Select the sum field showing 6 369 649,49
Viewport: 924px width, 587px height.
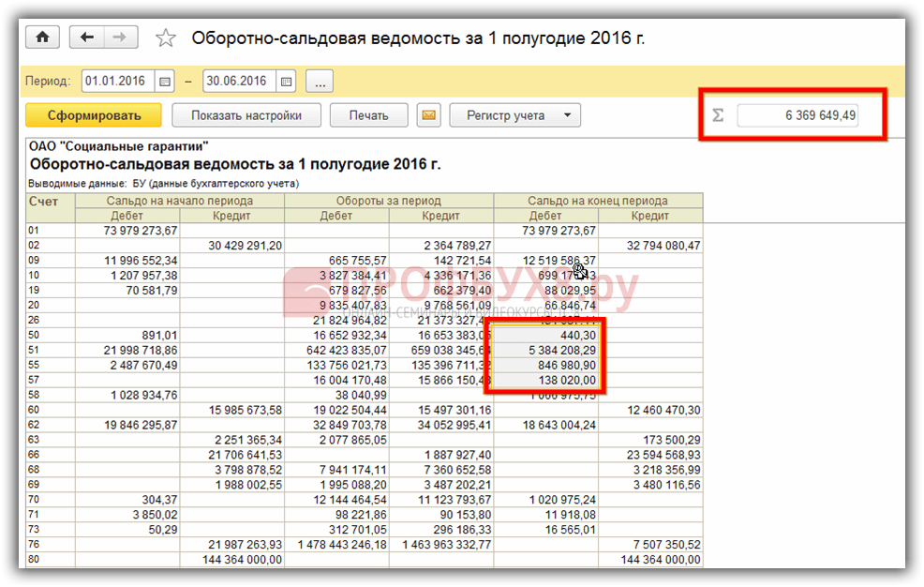click(797, 115)
